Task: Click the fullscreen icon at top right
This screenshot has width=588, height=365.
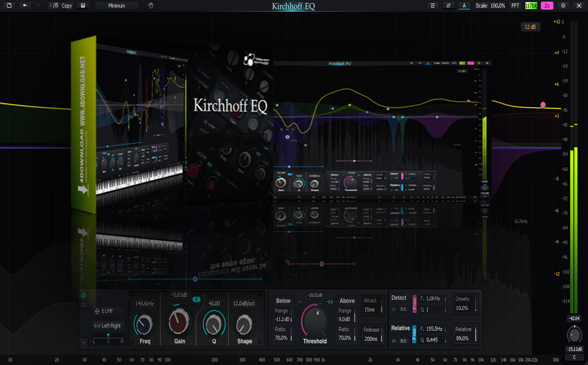Action: click(579, 6)
